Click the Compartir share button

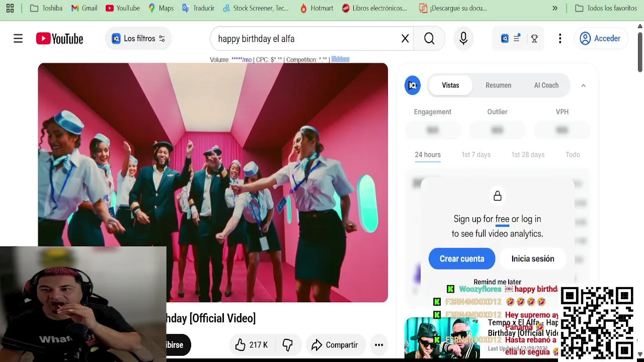[x=335, y=345]
